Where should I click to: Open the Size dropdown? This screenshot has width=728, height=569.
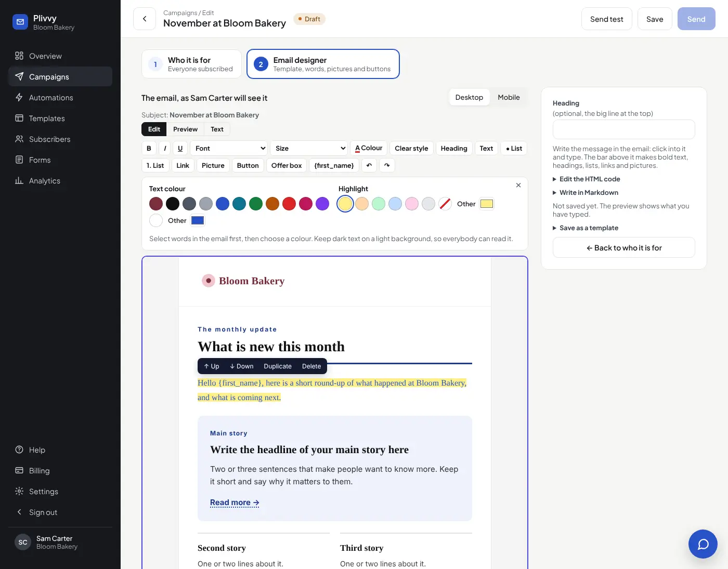point(310,148)
